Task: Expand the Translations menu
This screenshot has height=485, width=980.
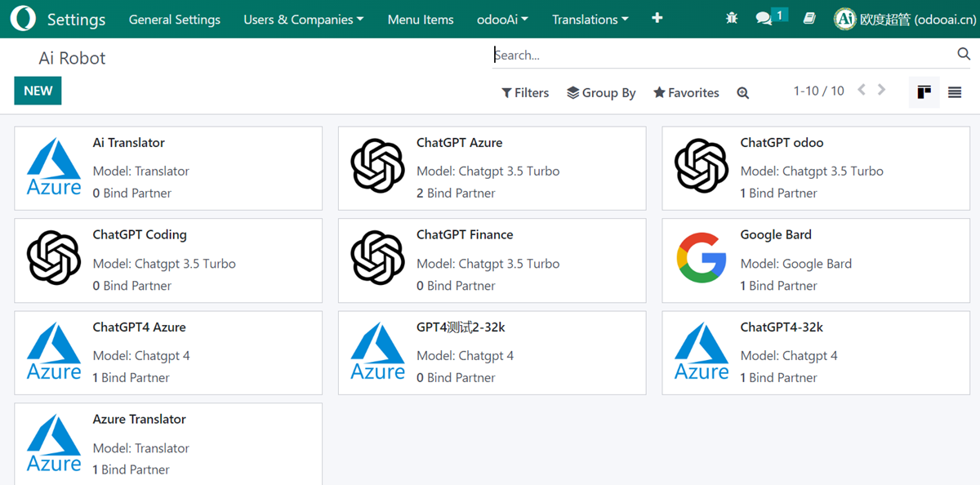Action: (x=590, y=19)
